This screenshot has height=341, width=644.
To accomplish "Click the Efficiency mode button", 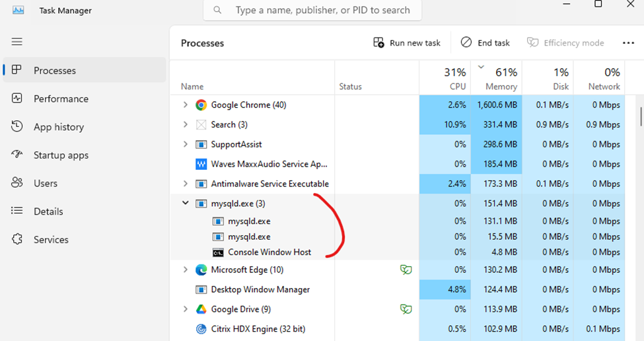I will (565, 43).
